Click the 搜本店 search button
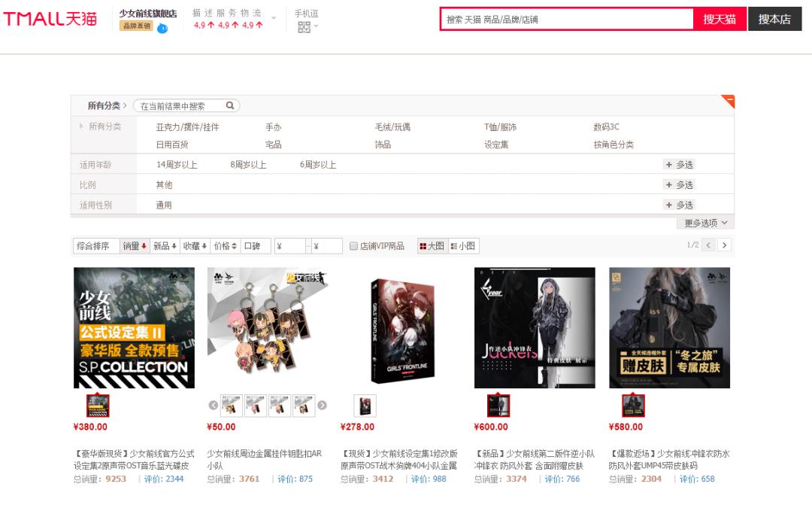 click(775, 19)
